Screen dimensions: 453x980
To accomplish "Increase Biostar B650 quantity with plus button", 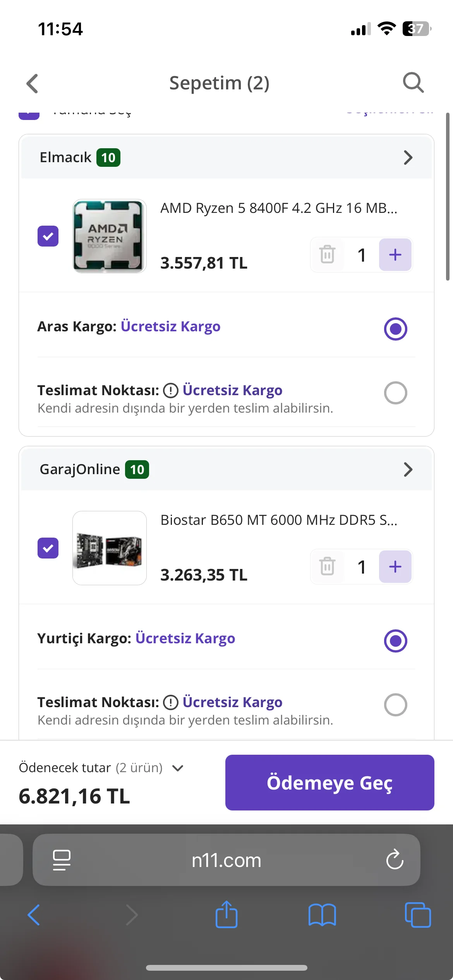I will coord(395,567).
